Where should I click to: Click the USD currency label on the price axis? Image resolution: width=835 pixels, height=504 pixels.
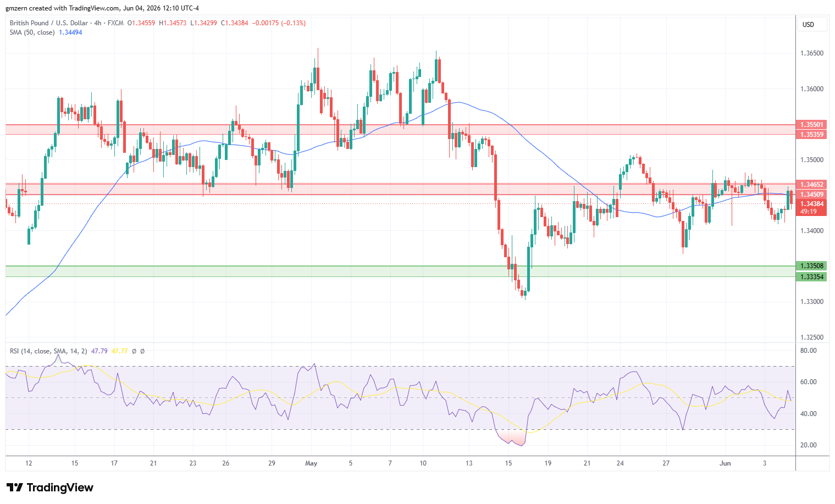(x=808, y=25)
